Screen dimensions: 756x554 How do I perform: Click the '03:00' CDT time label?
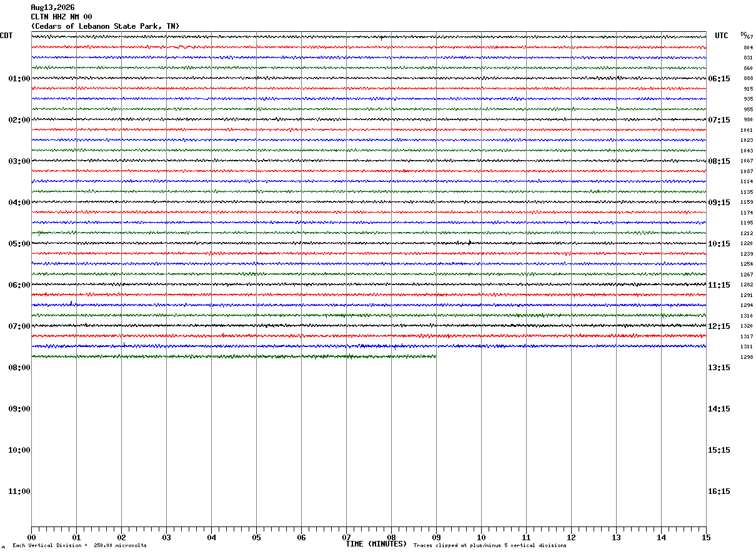click(19, 161)
